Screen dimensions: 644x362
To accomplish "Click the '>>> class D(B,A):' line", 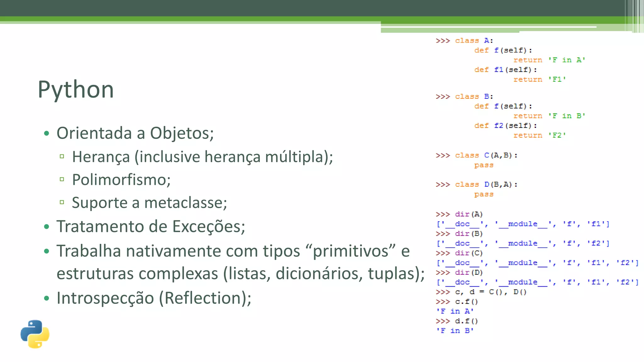I will (x=477, y=184).
